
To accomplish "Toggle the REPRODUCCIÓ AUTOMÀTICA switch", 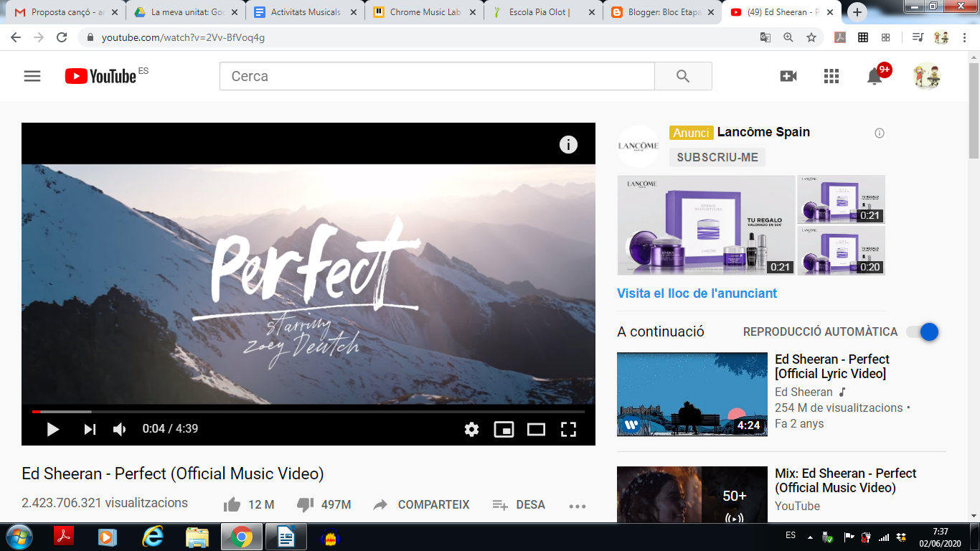I will point(923,331).
